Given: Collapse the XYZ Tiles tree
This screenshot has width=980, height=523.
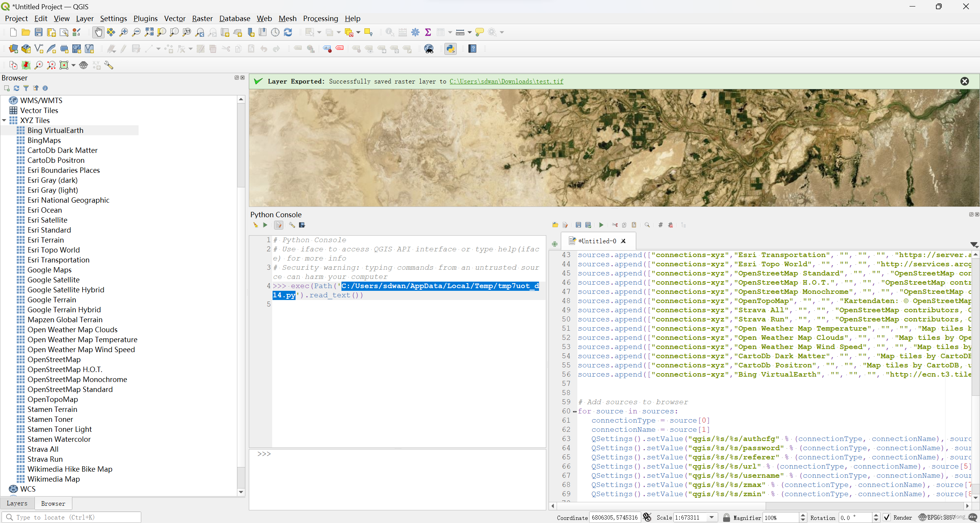Looking at the screenshot, I should tap(4, 120).
